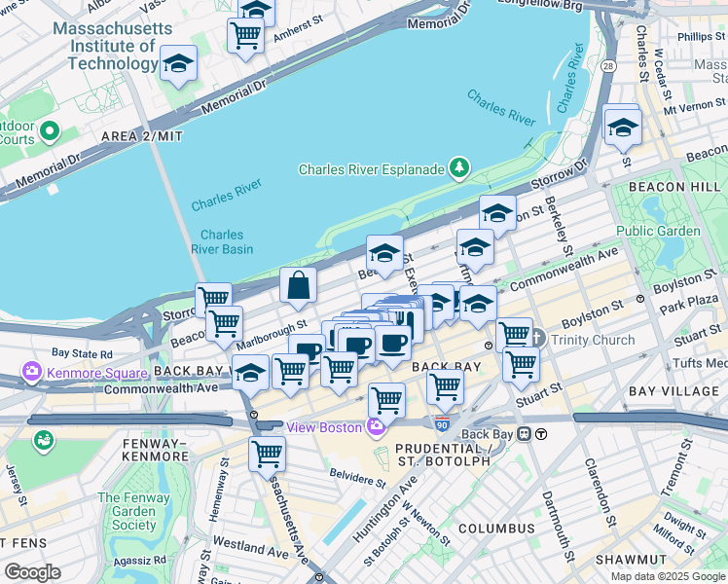This screenshot has height=584, width=728.
Task: Click the green Outdoor Courts location pin
Action: 50,131
